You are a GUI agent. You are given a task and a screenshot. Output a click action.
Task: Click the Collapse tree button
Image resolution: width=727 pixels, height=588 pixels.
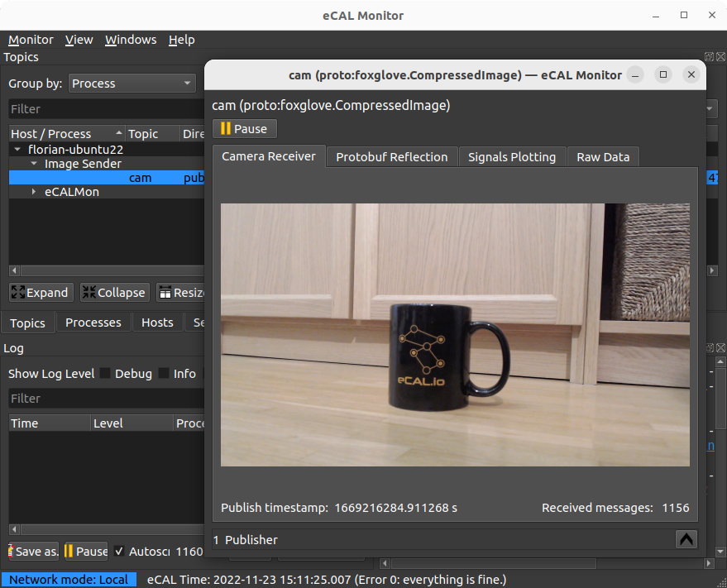114,293
